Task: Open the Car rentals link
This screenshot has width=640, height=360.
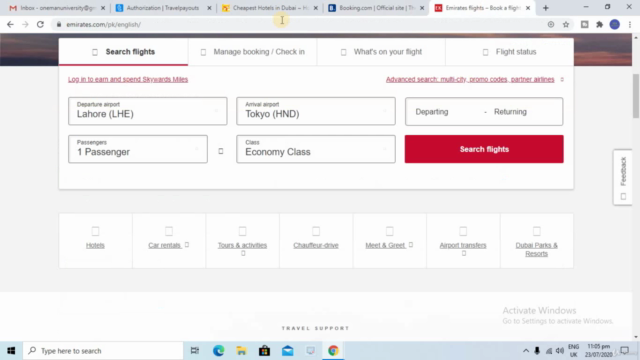Action: pos(164,245)
